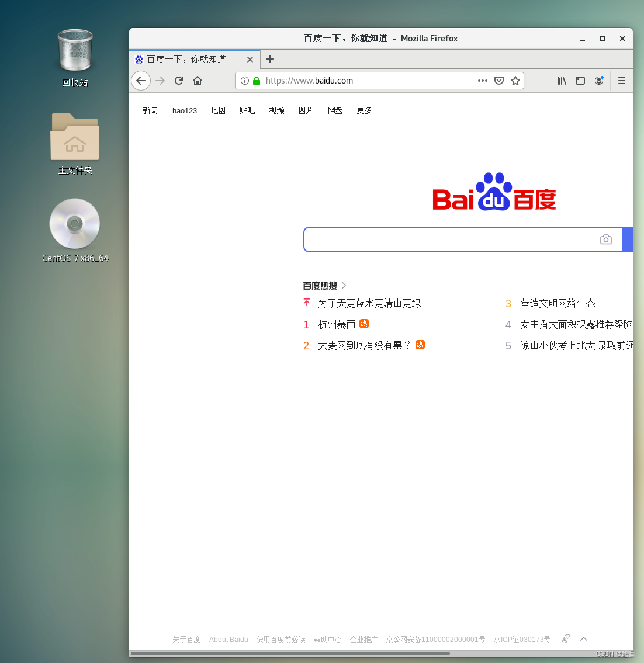Image resolution: width=644 pixels, height=663 pixels.
Task: Open the Firefox account icon
Action: [599, 81]
